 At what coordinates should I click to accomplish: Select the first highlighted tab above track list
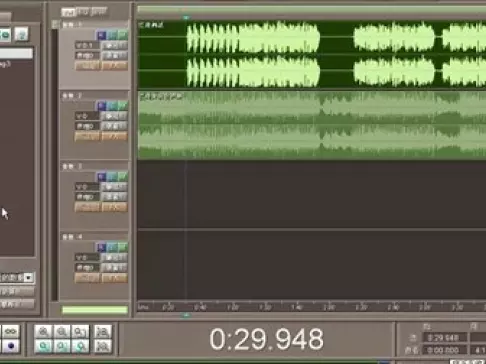68,13
